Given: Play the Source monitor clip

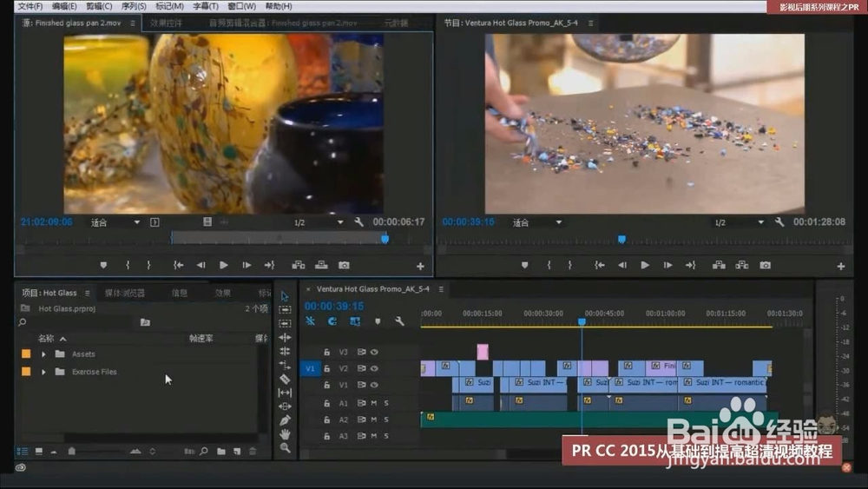Looking at the screenshot, I should (x=223, y=265).
